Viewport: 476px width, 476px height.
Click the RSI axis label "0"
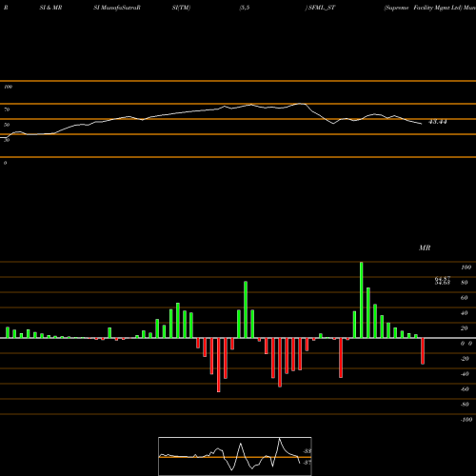point(5,163)
